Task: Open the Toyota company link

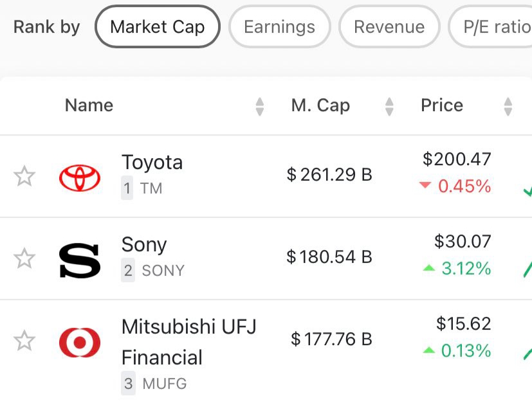Action: [152, 163]
